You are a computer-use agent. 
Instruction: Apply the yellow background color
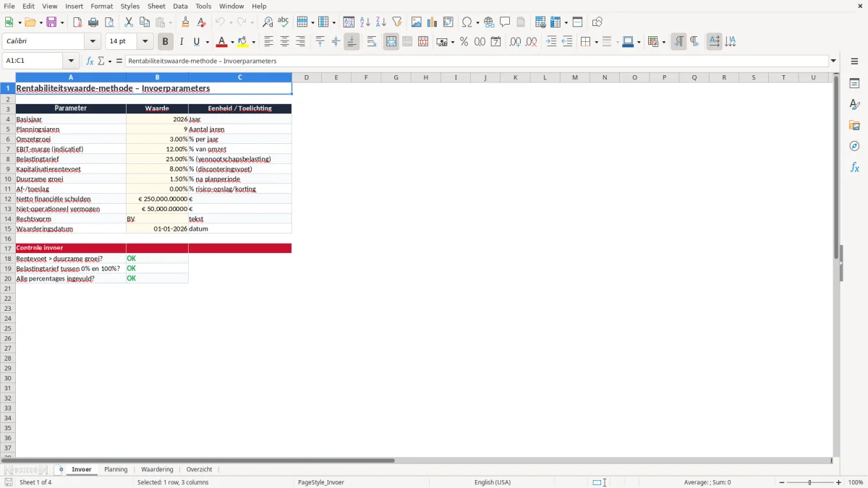tap(243, 42)
